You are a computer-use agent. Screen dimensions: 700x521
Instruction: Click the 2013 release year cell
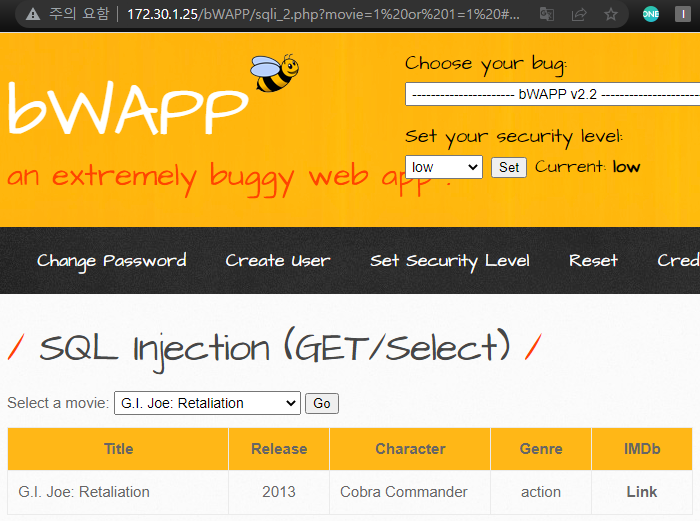click(x=279, y=492)
